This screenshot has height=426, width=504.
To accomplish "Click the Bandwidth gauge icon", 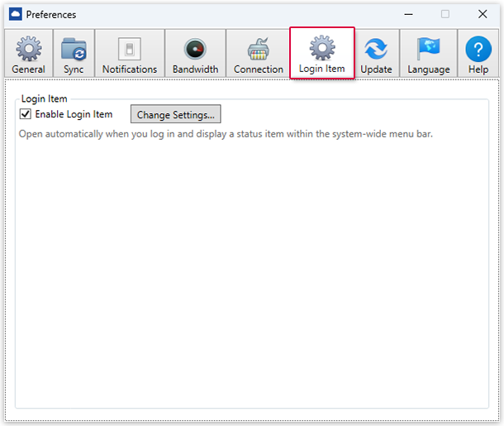I will click(195, 49).
